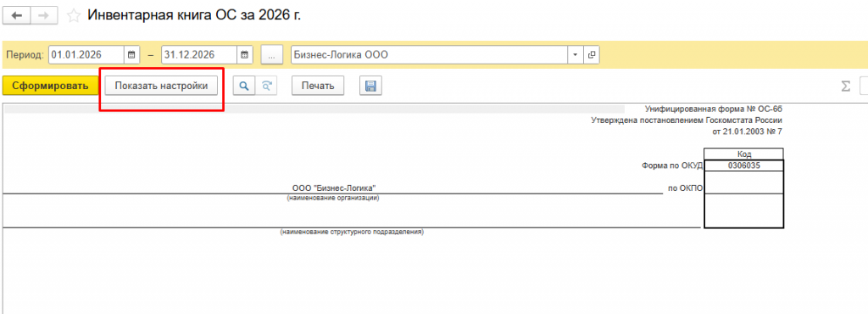Open period selection with the ellipsis button
The image size is (868, 314).
coord(272,55)
